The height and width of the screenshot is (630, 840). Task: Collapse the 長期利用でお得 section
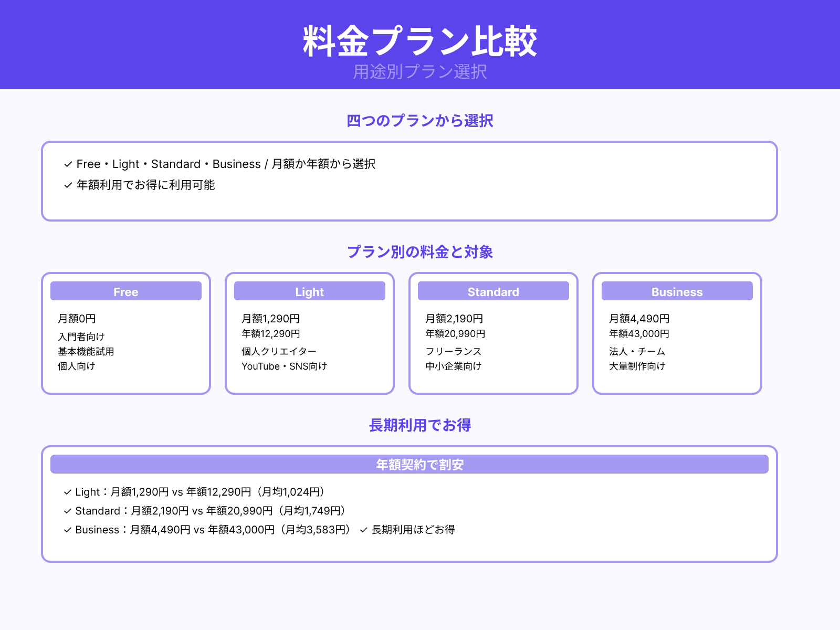point(420,426)
